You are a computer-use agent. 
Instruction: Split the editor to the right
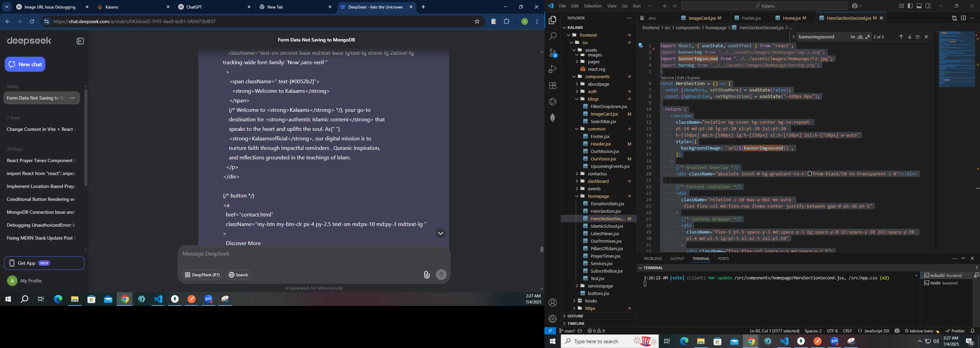click(x=963, y=18)
